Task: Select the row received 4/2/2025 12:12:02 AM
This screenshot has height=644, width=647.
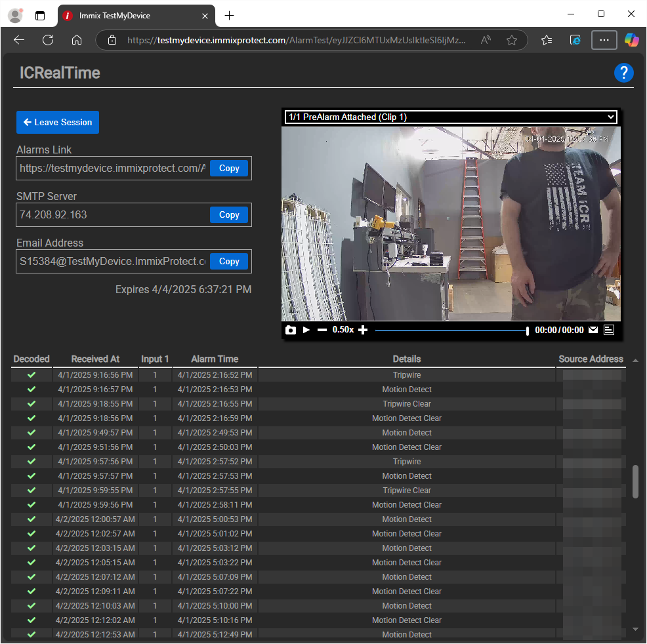Action: 318,620
